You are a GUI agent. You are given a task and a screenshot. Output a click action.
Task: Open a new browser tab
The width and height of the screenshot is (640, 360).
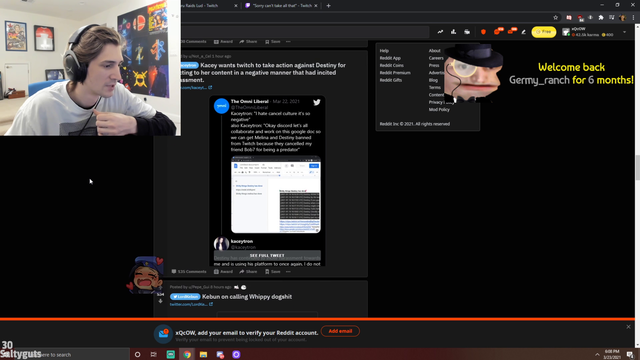tap(329, 6)
